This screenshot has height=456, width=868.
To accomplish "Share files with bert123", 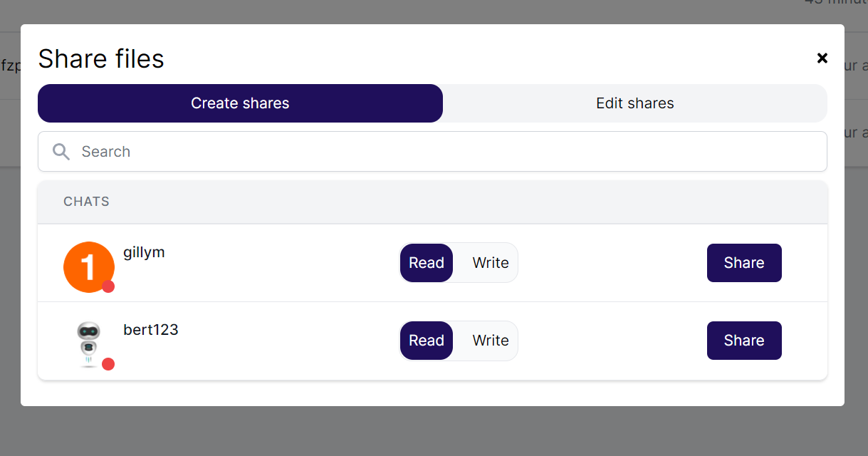I will pyautogui.click(x=743, y=341).
